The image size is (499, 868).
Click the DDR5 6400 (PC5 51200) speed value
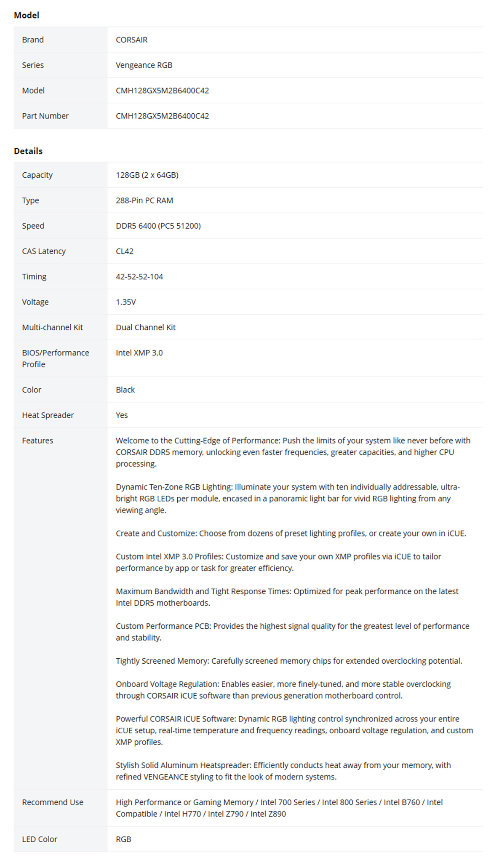158,225
